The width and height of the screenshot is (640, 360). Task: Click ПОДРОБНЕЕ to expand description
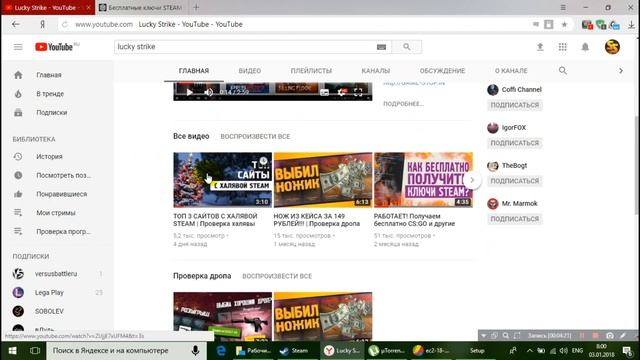point(403,104)
